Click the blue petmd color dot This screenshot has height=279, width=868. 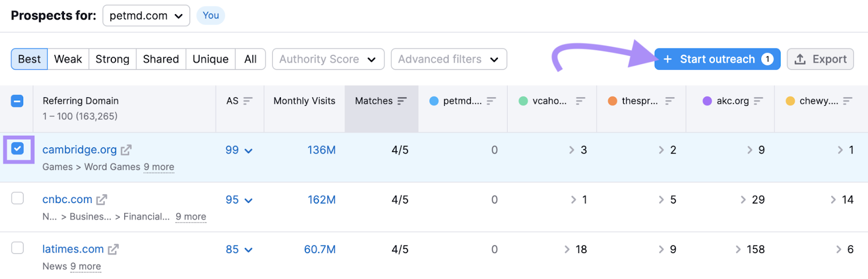434,101
